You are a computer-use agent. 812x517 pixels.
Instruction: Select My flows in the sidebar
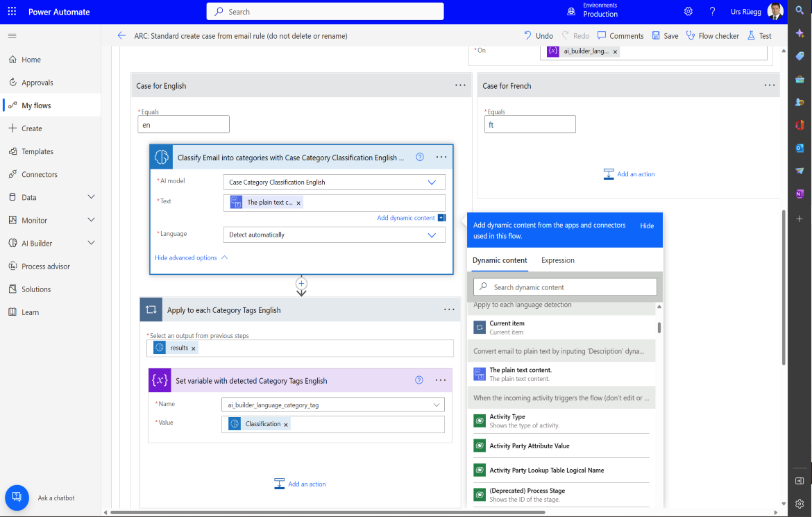[x=51, y=105]
